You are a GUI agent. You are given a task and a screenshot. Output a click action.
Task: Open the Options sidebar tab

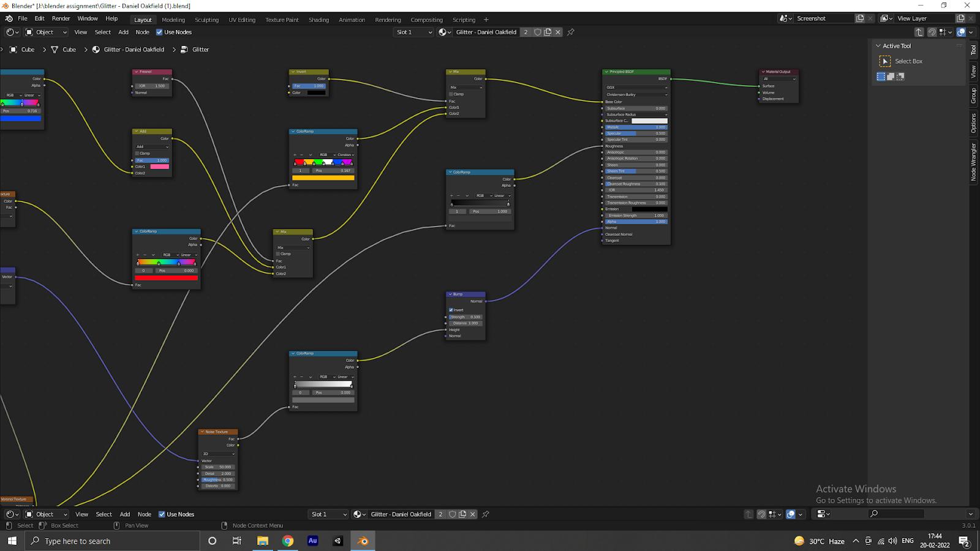point(973,123)
